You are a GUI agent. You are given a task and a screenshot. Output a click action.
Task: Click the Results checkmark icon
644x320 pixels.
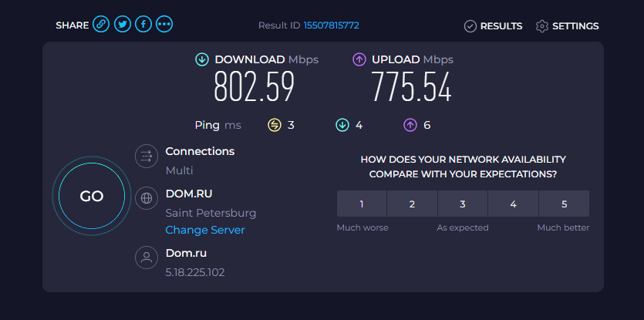(470, 26)
